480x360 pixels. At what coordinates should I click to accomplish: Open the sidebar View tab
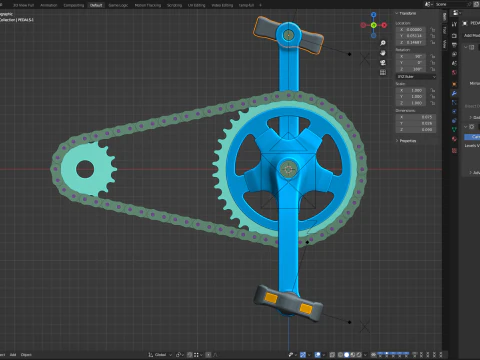[445, 43]
